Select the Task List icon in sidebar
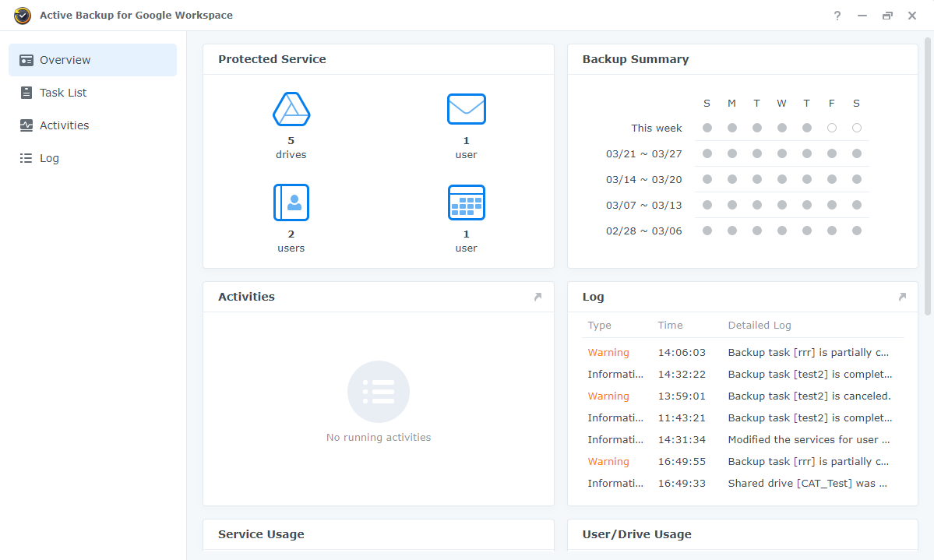Image resolution: width=934 pixels, height=560 pixels. [26, 92]
